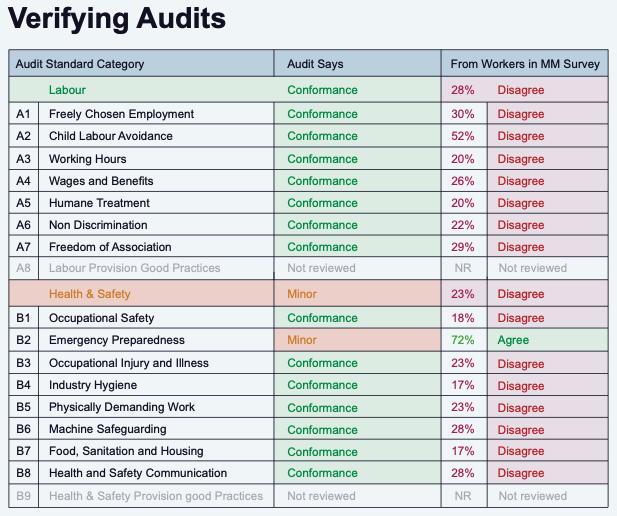Image resolution: width=617 pixels, height=516 pixels.
Task: Click the 72% value for Emergency Preparedness
Action: 462,340
